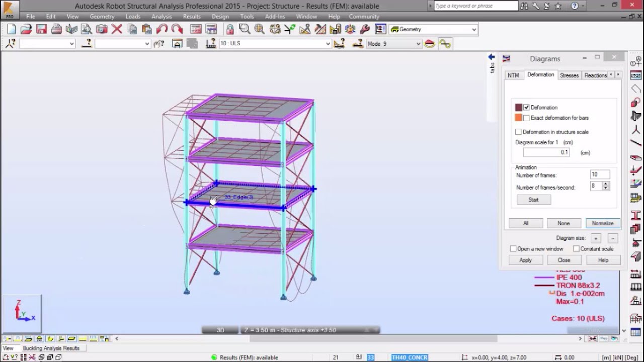
Task: Open the Add-Ins menu
Action: tap(275, 17)
